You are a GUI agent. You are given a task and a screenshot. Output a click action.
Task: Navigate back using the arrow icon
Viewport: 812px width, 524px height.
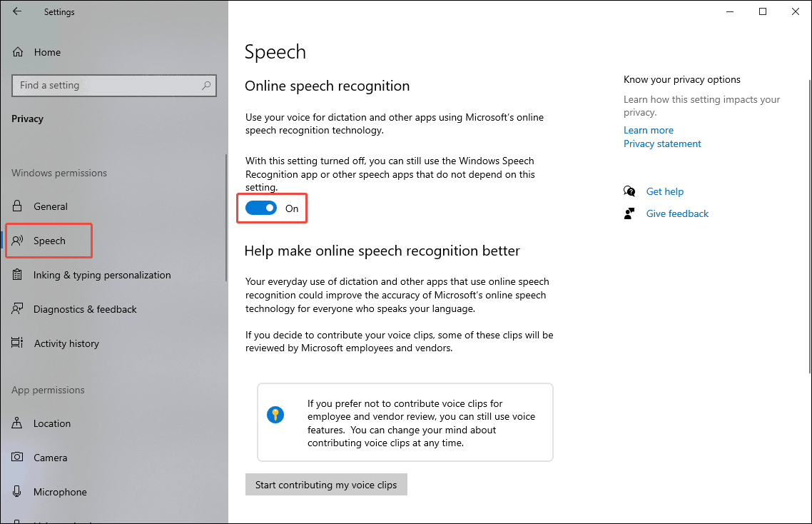click(x=16, y=11)
